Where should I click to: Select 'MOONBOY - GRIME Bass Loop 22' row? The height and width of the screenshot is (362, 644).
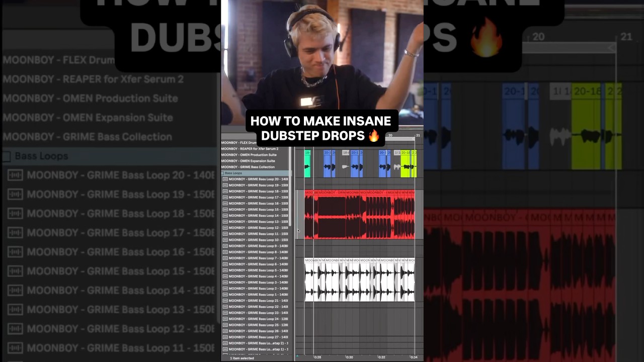256,307
